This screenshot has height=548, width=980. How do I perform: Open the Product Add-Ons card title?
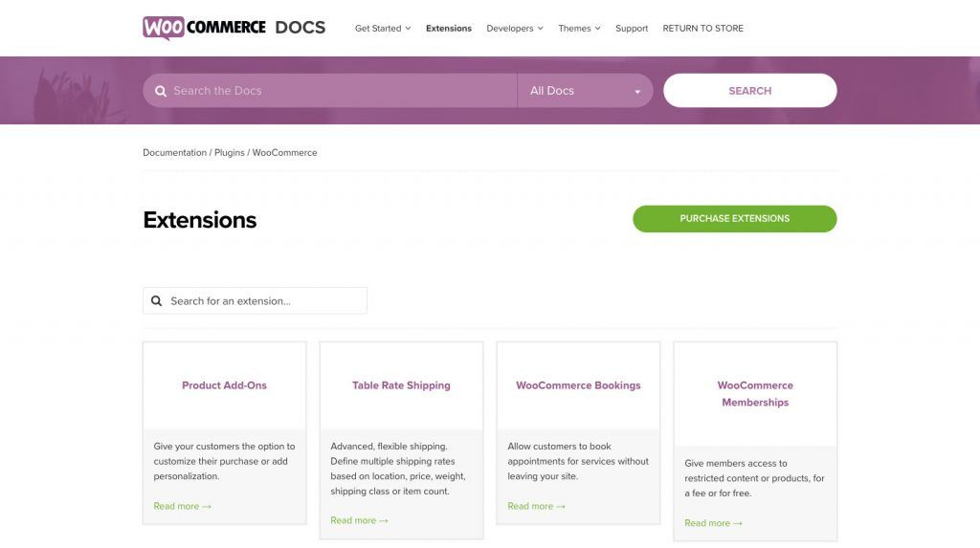tap(224, 385)
